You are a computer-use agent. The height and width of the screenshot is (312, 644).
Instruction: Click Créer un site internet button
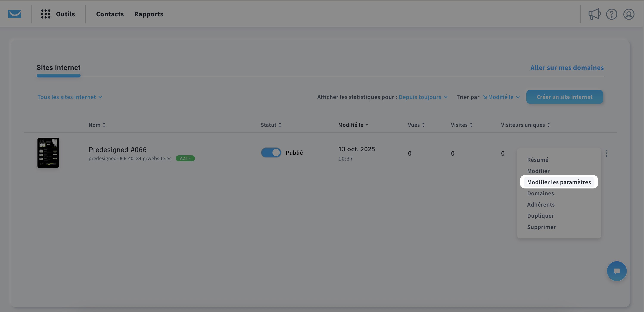pyautogui.click(x=564, y=97)
